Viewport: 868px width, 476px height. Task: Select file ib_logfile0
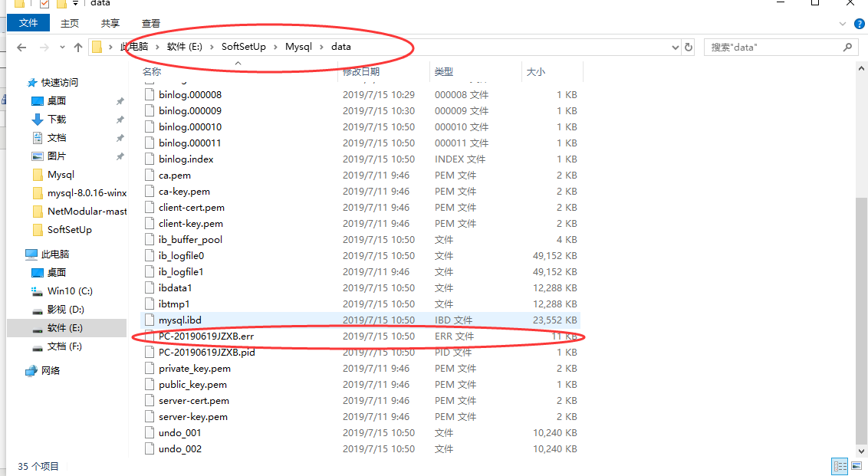click(181, 256)
